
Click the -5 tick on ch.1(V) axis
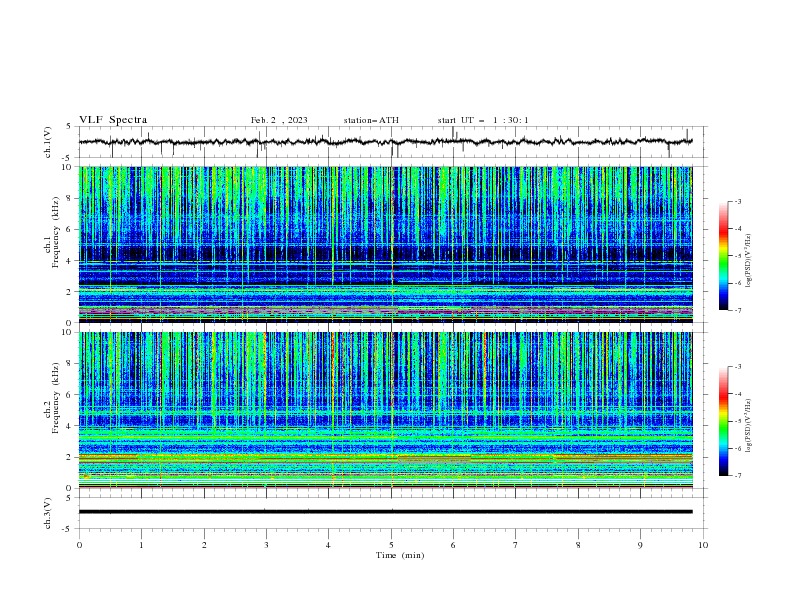[x=67, y=158]
